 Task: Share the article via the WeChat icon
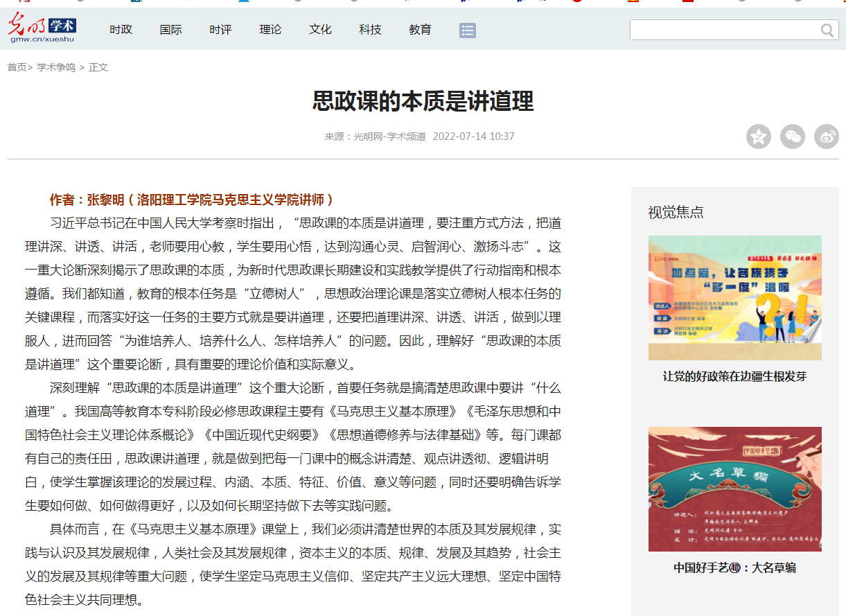793,137
